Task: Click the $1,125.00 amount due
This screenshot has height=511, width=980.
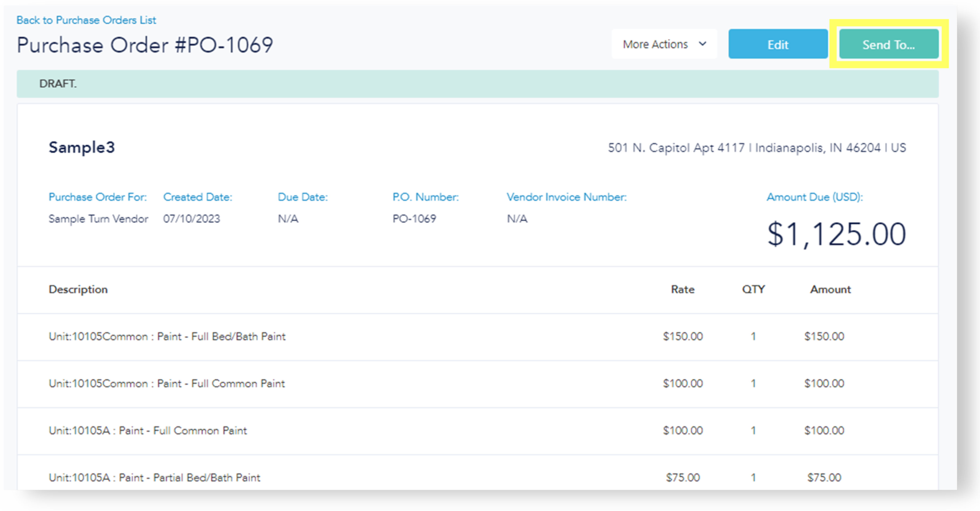Action: click(x=836, y=234)
